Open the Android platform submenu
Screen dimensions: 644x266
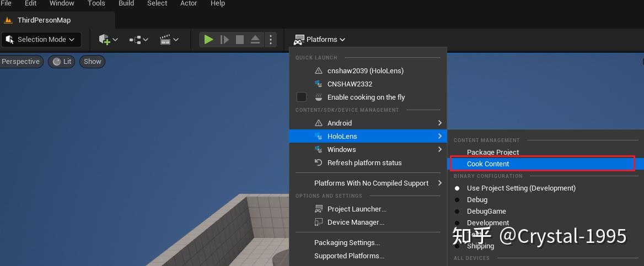pos(368,123)
